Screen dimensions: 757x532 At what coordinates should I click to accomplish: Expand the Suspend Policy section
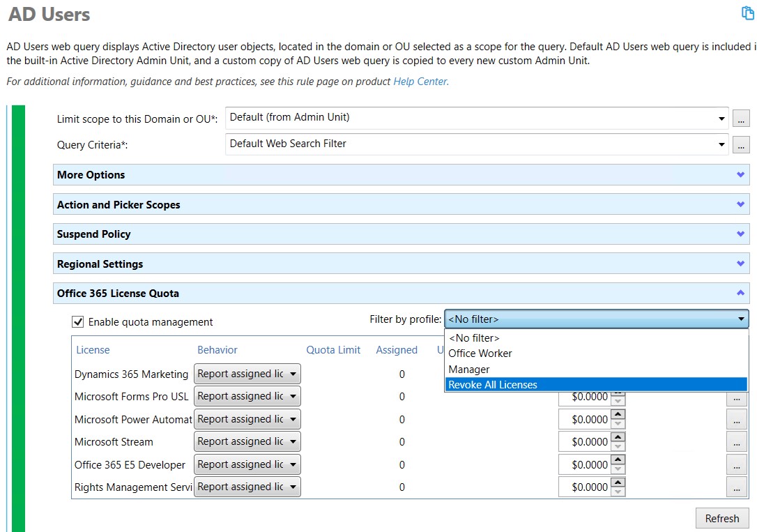[401, 234]
